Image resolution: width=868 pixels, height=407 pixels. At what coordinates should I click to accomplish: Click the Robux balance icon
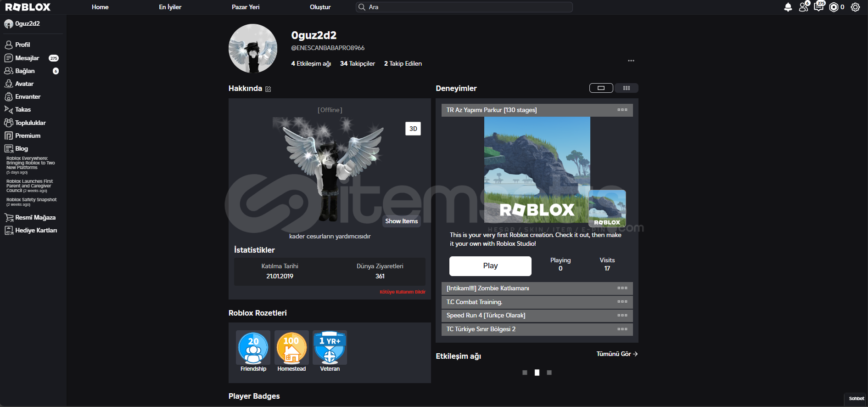(x=834, y=7)
